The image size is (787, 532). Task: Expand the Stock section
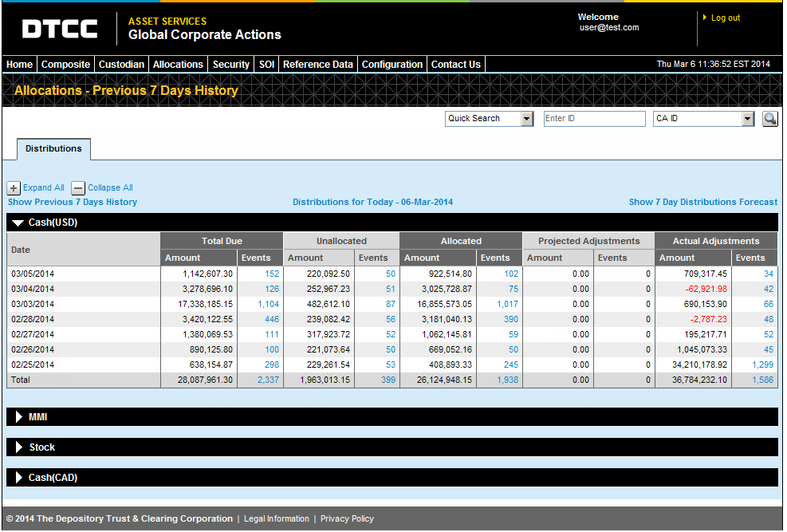tap(19, 447)
